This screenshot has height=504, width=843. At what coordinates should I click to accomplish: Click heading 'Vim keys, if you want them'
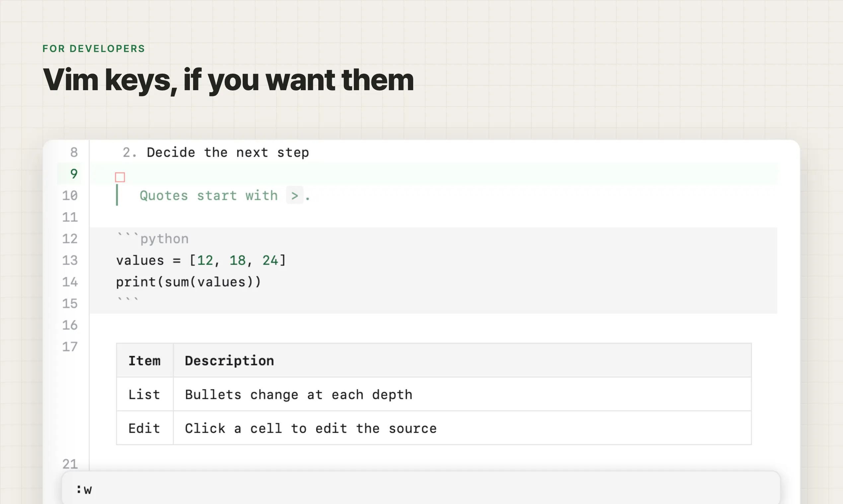coord(228,80)
